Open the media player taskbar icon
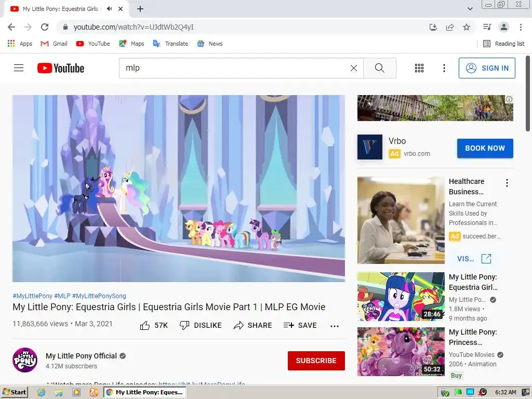The width and height of the screenshot is (532, 399). [x=76, y=393]
